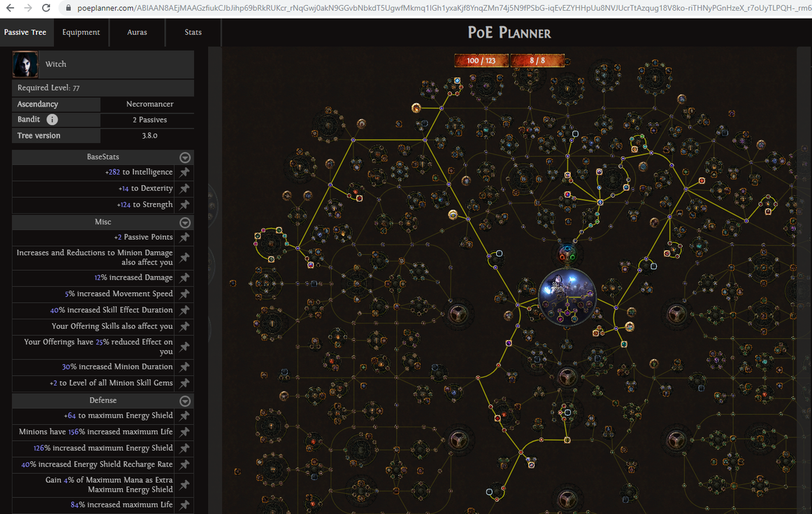Image resolution: width=812 pixels, height=514 pixels.
Task: Click the site lock icon in address bar
Action: coord(69,8)
